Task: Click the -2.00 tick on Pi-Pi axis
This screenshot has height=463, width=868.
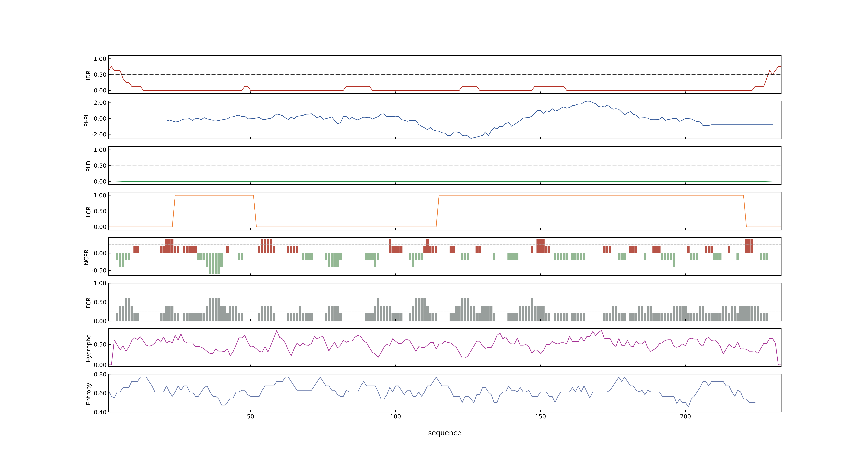Action: tap(99, 134)
